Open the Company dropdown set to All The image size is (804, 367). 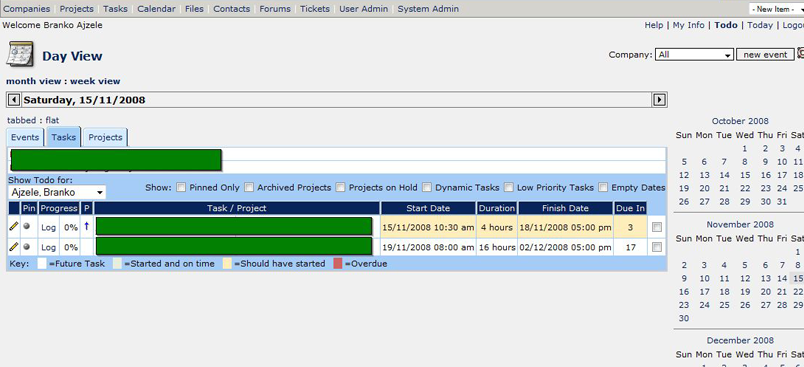(694, 54)
